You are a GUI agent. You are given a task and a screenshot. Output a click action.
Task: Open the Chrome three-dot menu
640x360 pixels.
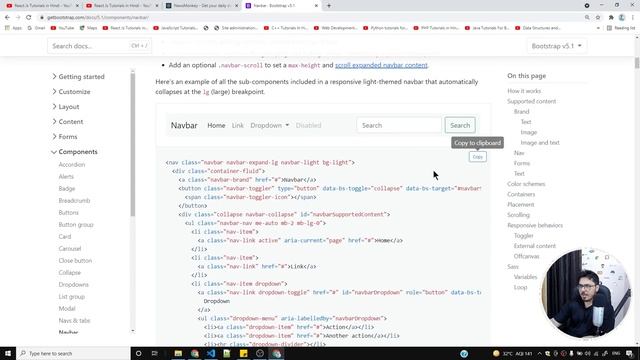633,18
